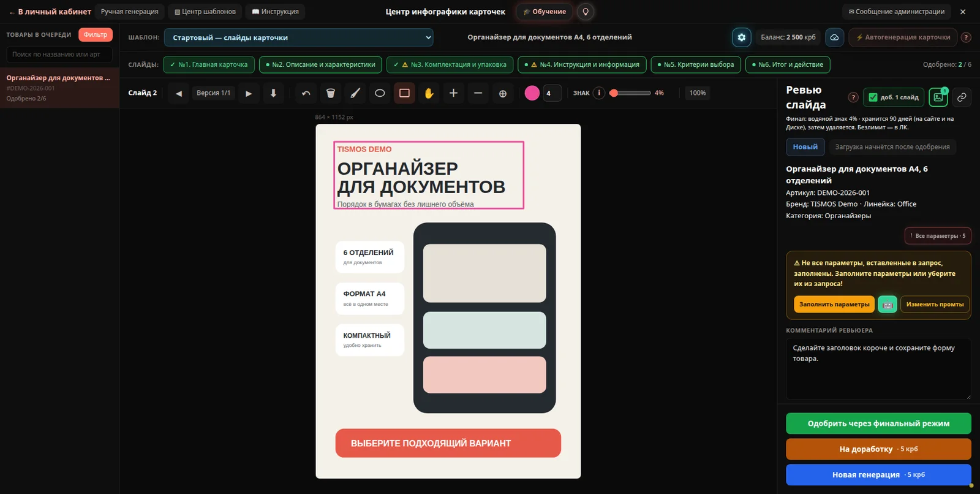Open watermark info icon next to ЗНАК
This screenshot has height=494, width=980.
pyautogui.click(x=599, y=93)
